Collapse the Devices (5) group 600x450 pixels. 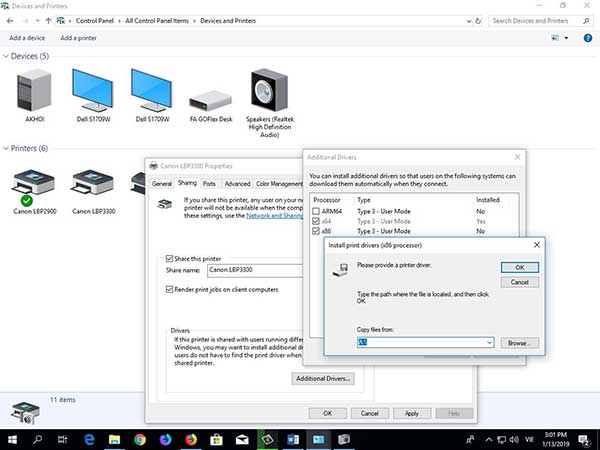(x=5, y=56)
